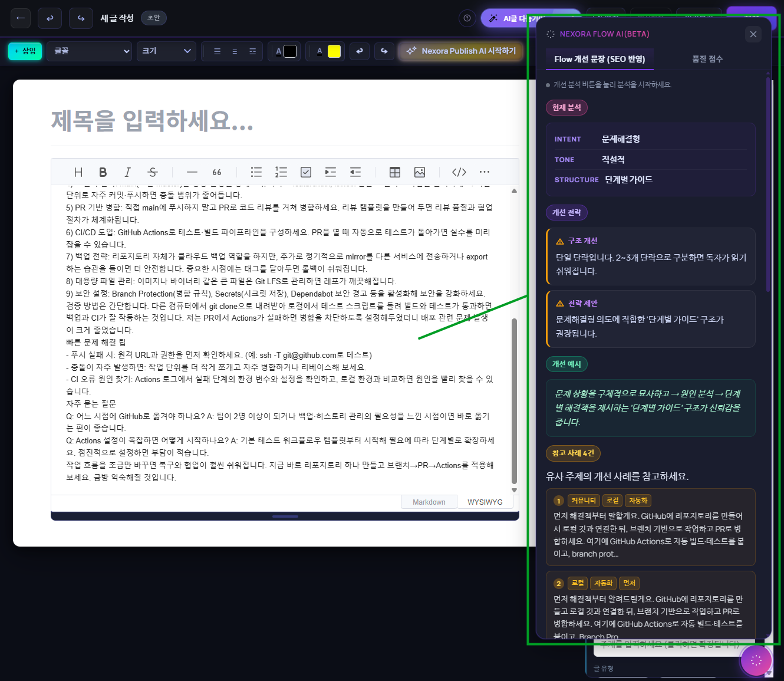Pick the yellow highlight color swatch
The height and width of the screenshot is (681, 784).
point(334,51)
